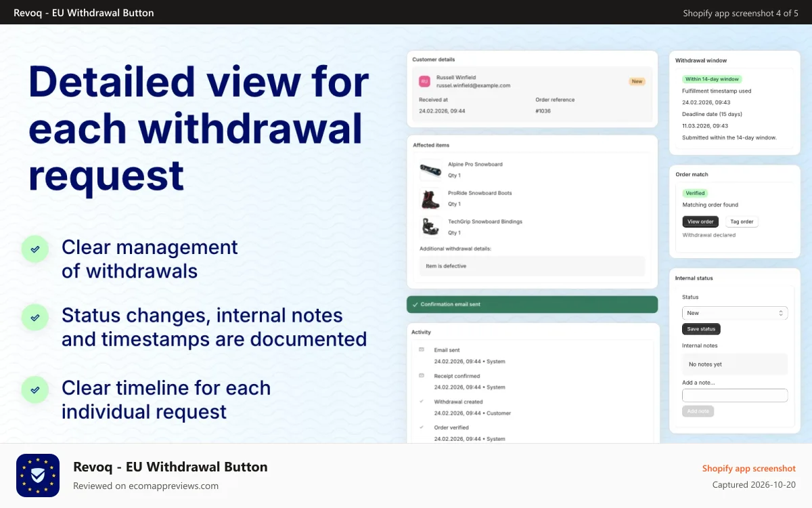Viewport: 812px width, 508px height.
Task: Click the Internal status heading
Action: pos(694,278)
